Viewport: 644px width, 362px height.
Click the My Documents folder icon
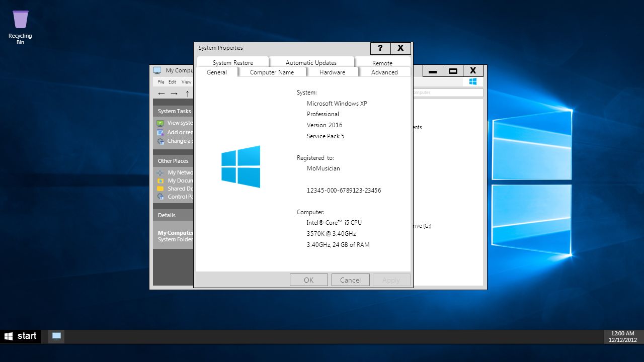click(x=160, y=180)
